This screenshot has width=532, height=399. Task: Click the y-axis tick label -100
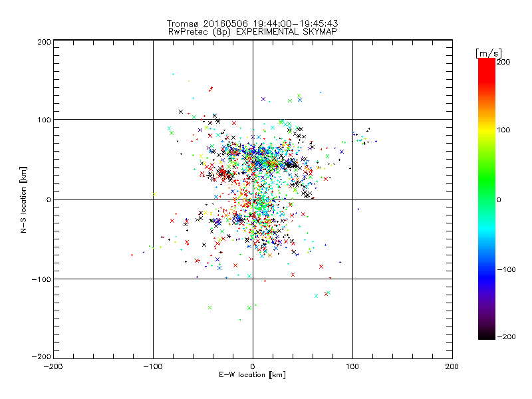(x=41, y=279)
